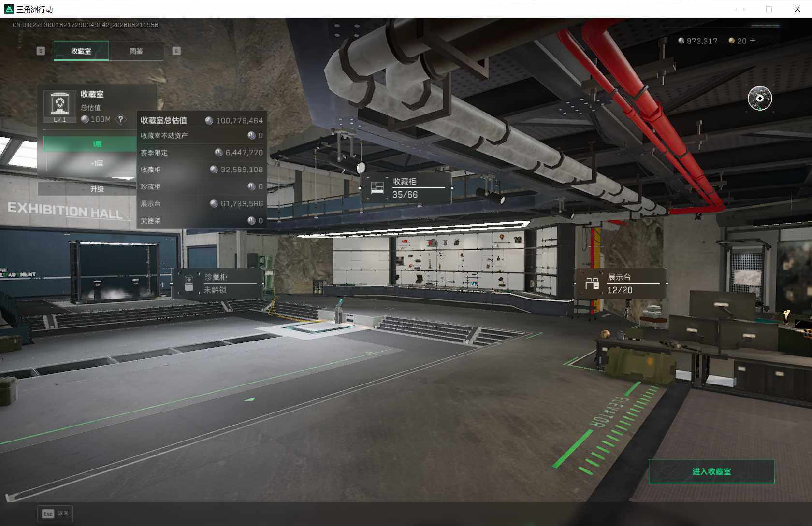812x526 pixels.
Task: Click the 三角洲行动 app logo icon
Action: [x=9, y=9]
